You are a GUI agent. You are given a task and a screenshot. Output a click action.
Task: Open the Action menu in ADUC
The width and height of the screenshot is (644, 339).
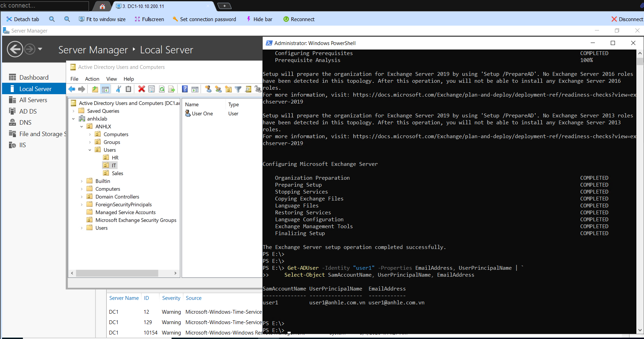[92, 79]
